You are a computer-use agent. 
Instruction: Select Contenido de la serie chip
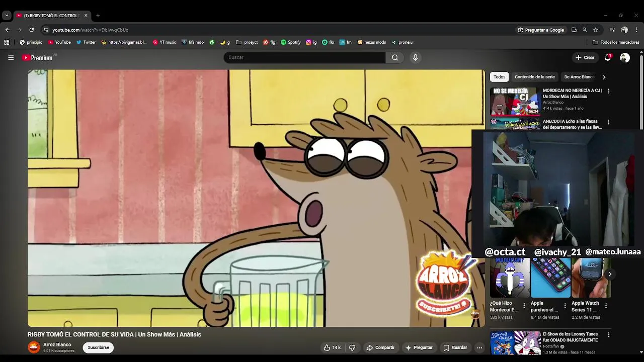(534, 77)
